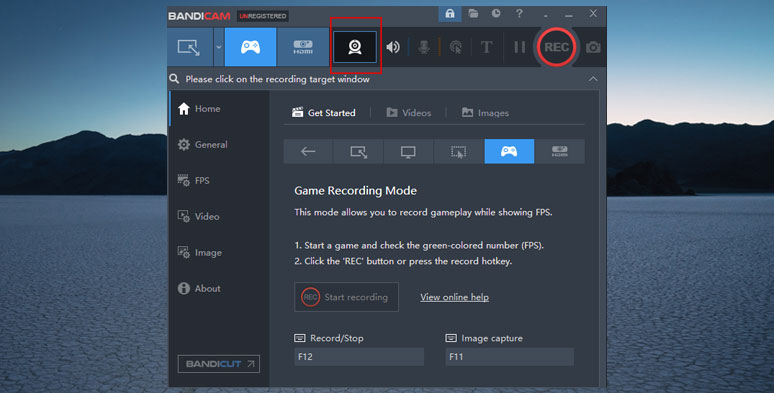This screenshot has height=393, width=774.
Task: Open the View online help link
Action: [455, 297]
